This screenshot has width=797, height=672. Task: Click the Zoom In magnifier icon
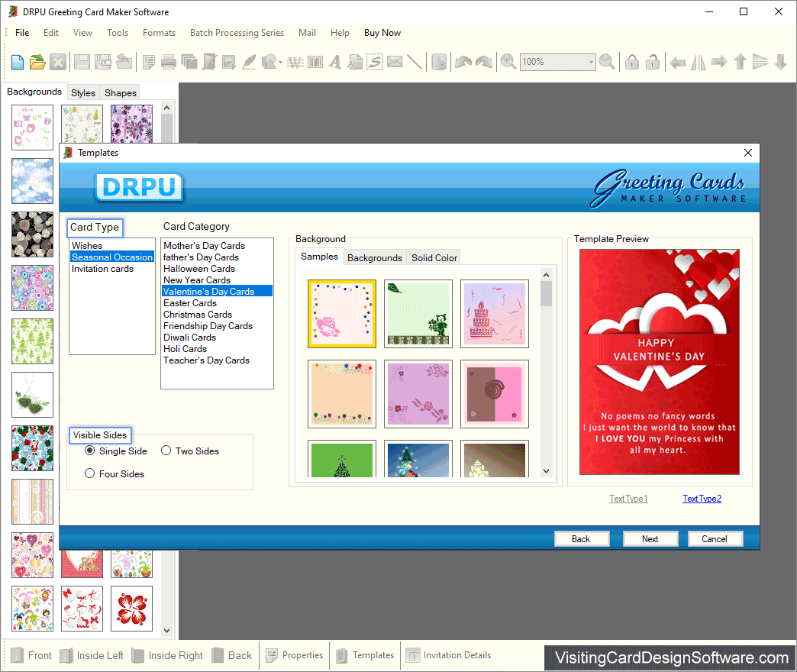tap(508, 62)
